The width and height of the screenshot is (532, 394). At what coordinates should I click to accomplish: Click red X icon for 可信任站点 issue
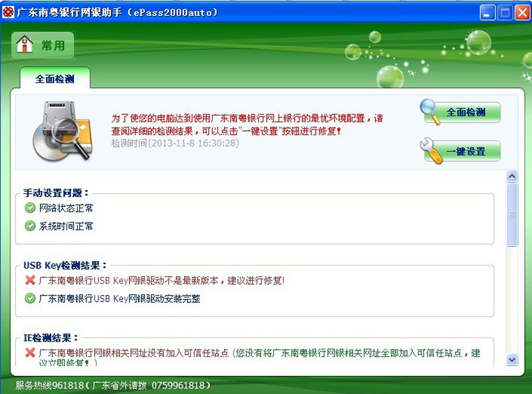pyautogui.click(x=30, y=353)
